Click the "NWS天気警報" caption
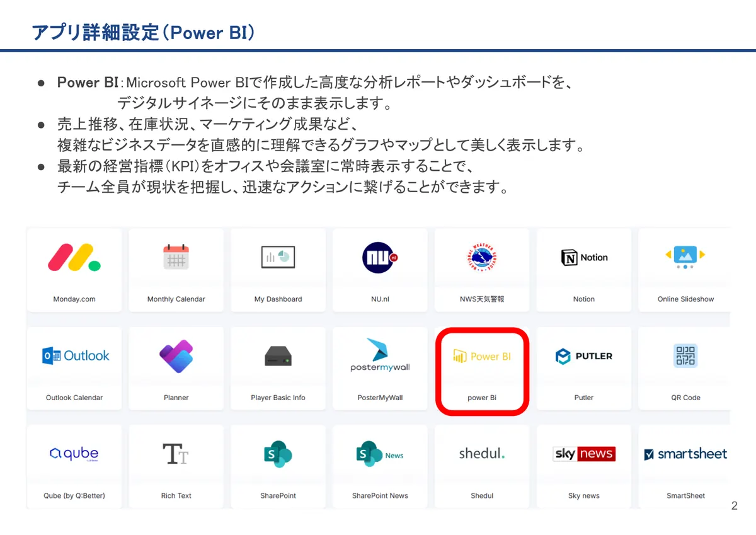756x535 pixels. [x=482, y=299]
